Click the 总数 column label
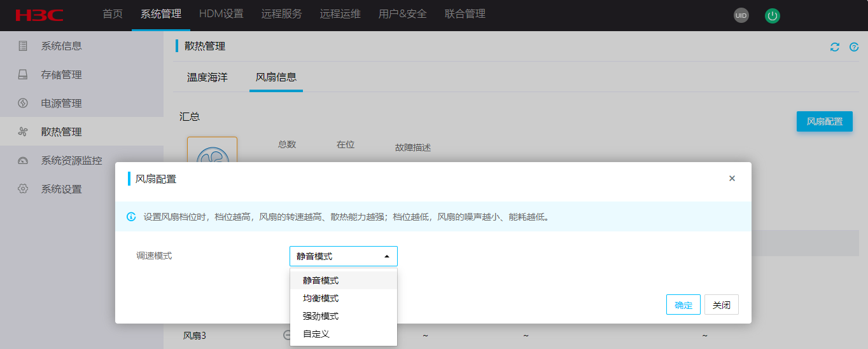 click(287, 144)
